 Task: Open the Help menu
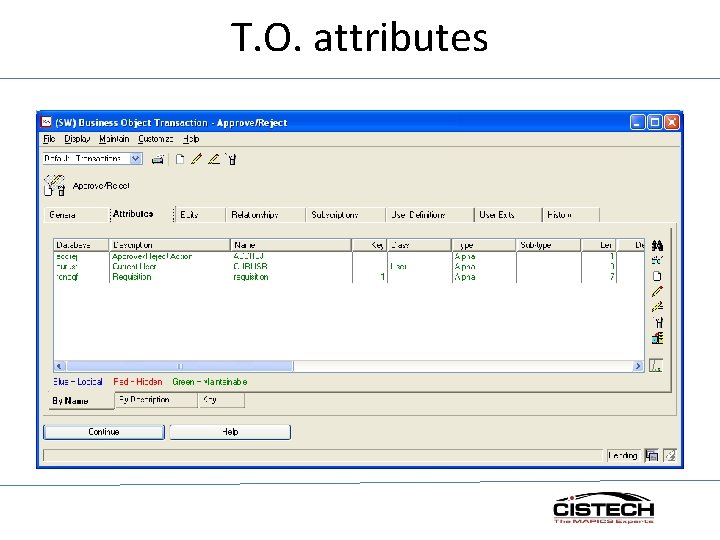pyautogui.click(x=191, y=139)
